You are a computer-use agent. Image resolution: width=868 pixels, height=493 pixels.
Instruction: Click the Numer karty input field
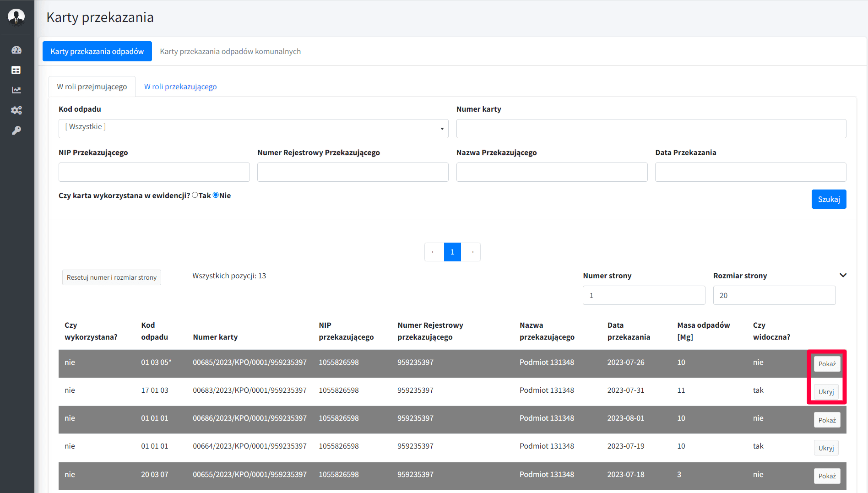[x=651, y=129]
